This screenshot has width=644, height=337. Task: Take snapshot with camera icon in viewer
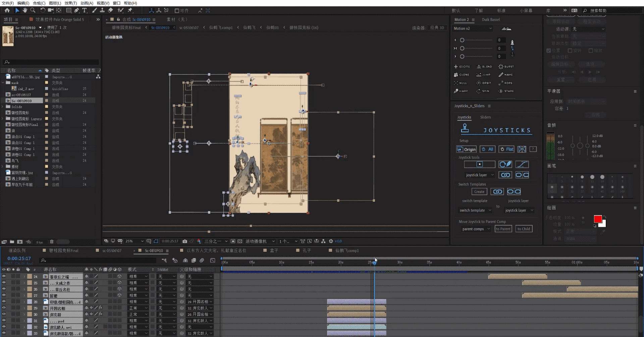tap(185, 241)
